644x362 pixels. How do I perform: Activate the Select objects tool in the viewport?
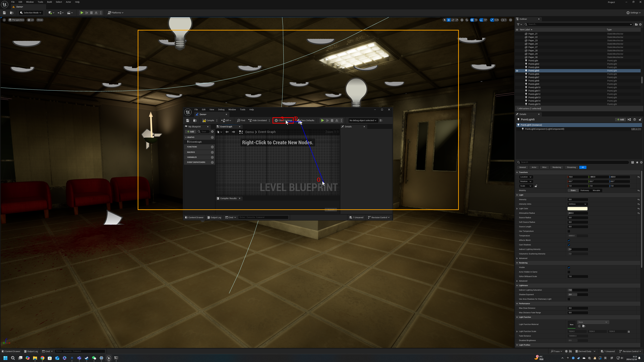444,20
